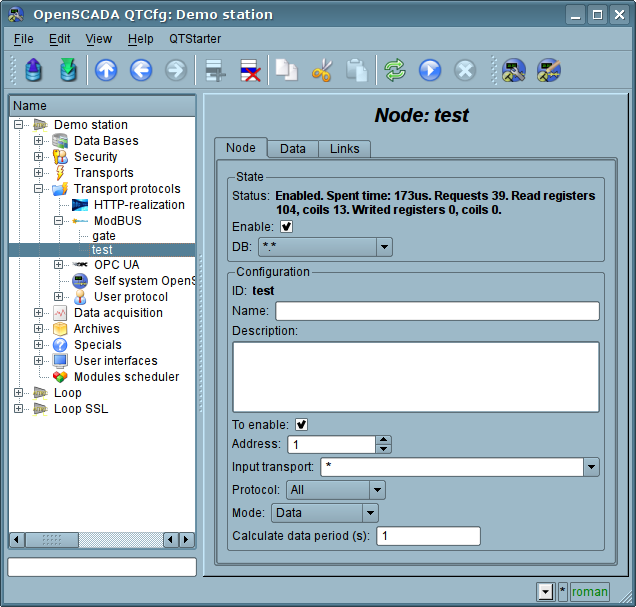
Task: Navigate back with the left arrow icon
Action: pos(141,70)
